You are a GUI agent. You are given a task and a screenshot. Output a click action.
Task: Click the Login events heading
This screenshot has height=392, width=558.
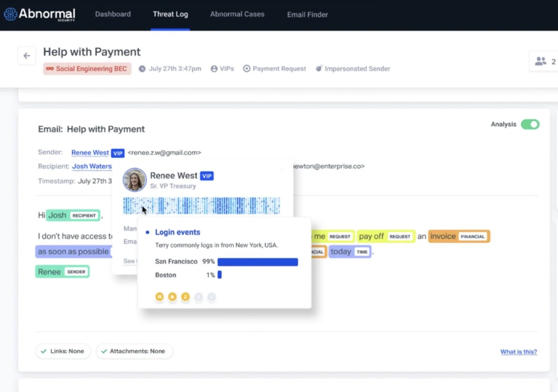[x=177, y=232]
